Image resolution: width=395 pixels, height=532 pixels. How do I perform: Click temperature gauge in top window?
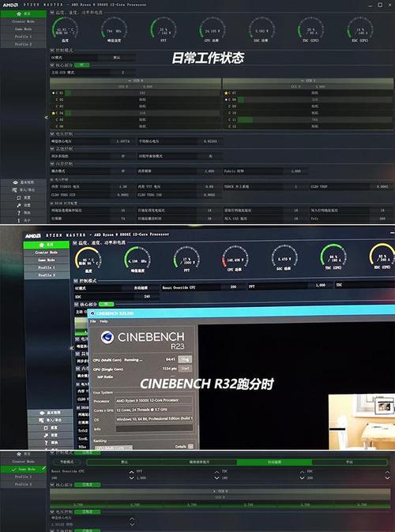click(x=65, y=29)
